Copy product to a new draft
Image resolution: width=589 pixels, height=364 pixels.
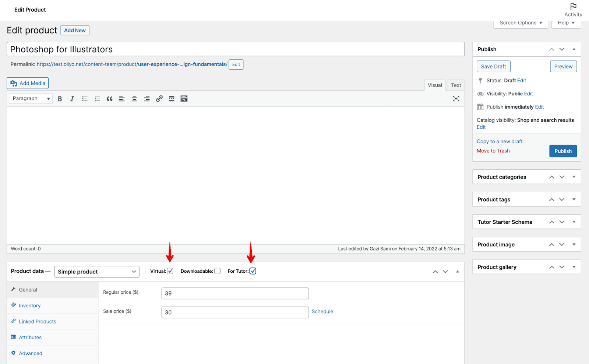coord(500,141)
